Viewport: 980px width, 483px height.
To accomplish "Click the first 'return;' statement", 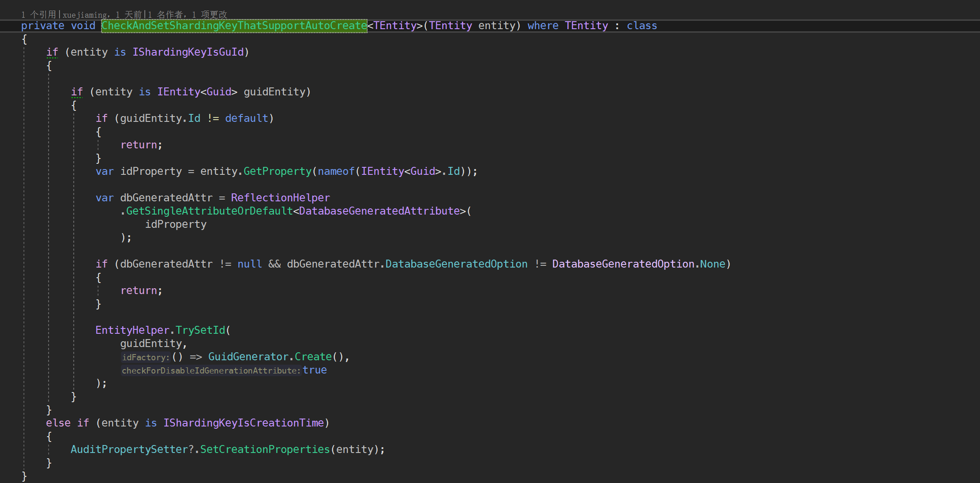I will 141,145.
